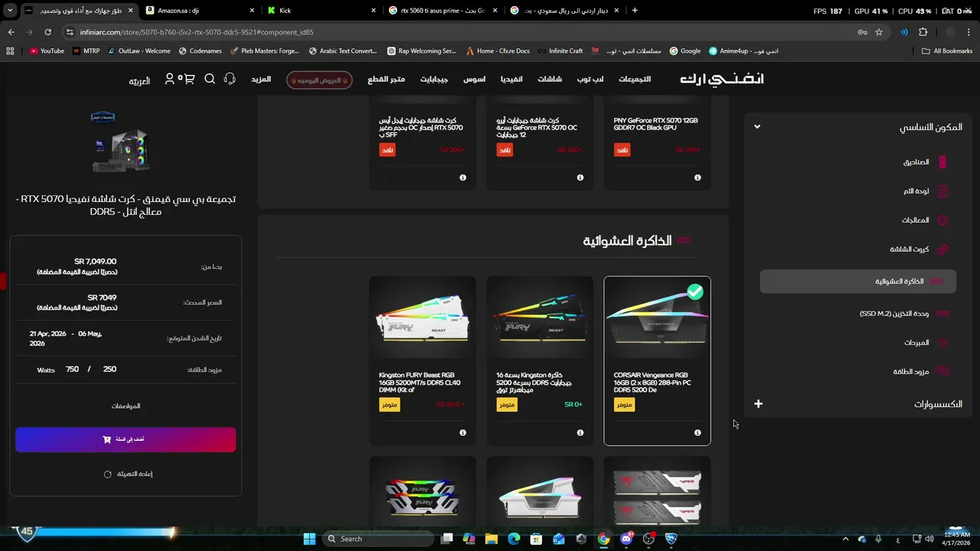Screen dimensions: 980x551
Task: Jump to المبردات in the sidebar
Action: [x=916, y=343]
